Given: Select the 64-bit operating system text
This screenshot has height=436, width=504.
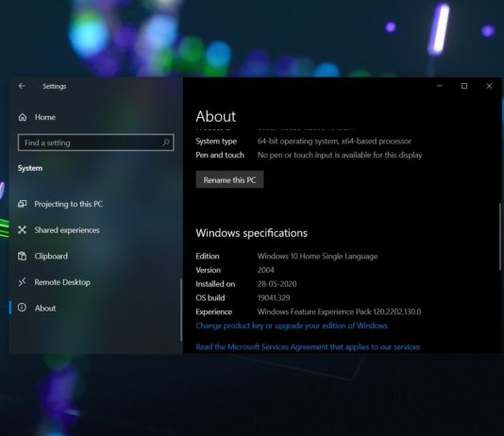Looking at the screenshot, I should (334, 141).
